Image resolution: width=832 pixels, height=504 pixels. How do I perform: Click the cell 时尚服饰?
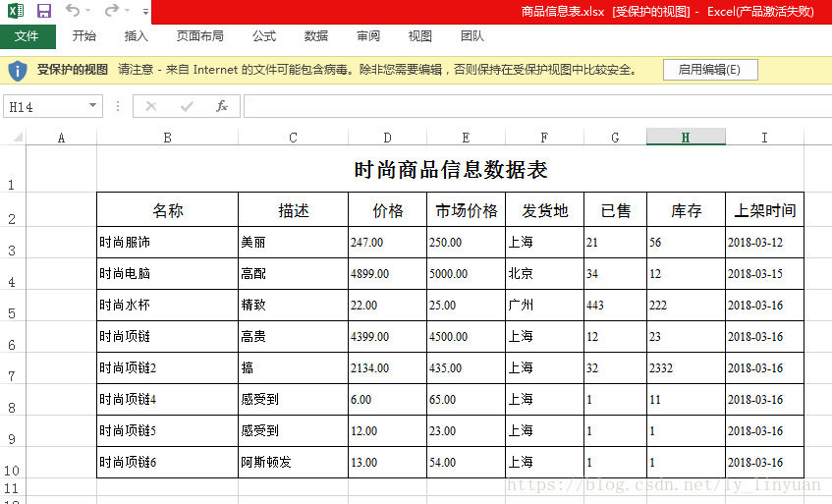[x=168, y=243]
